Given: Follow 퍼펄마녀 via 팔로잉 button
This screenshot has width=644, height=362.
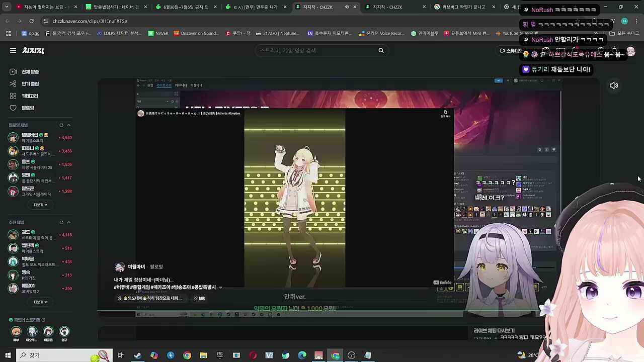Looking at the screenshot, I should click(156, 267).
